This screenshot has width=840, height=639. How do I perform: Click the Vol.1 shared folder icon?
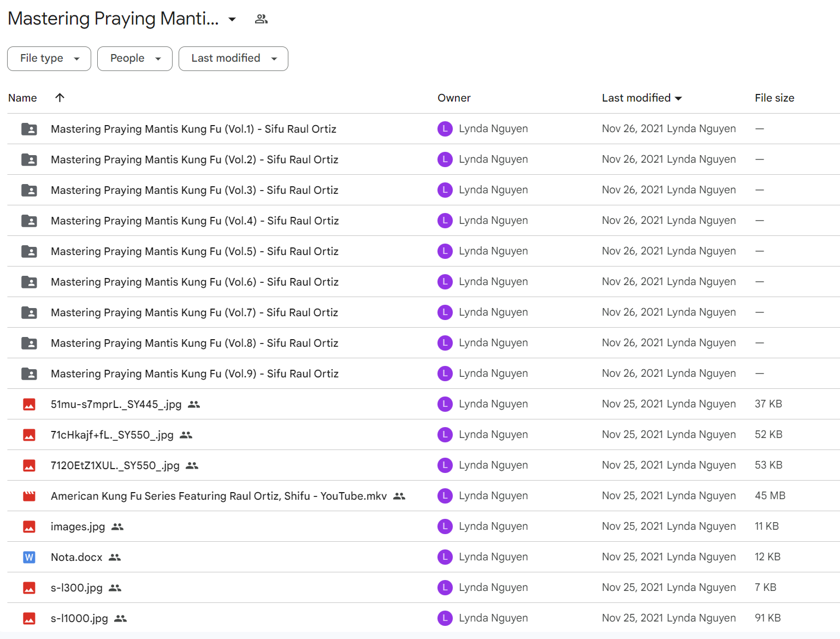[29, 129]
